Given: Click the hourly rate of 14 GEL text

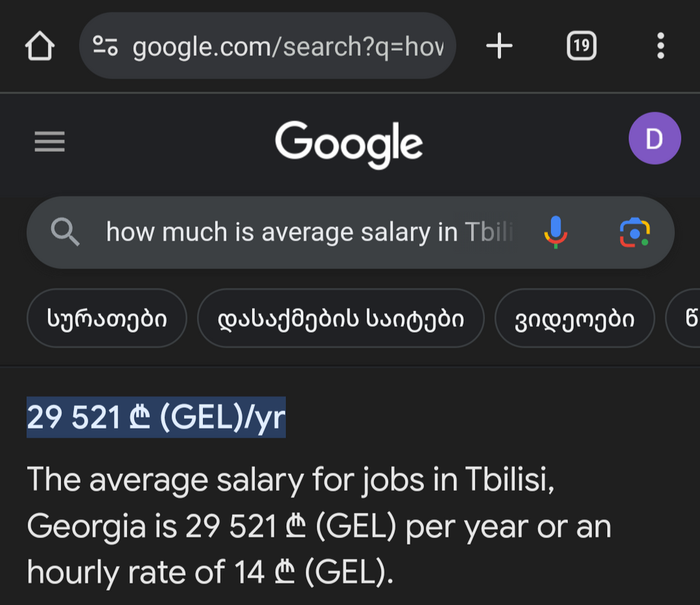Looking at the screenshot, I should coord(210,572).
